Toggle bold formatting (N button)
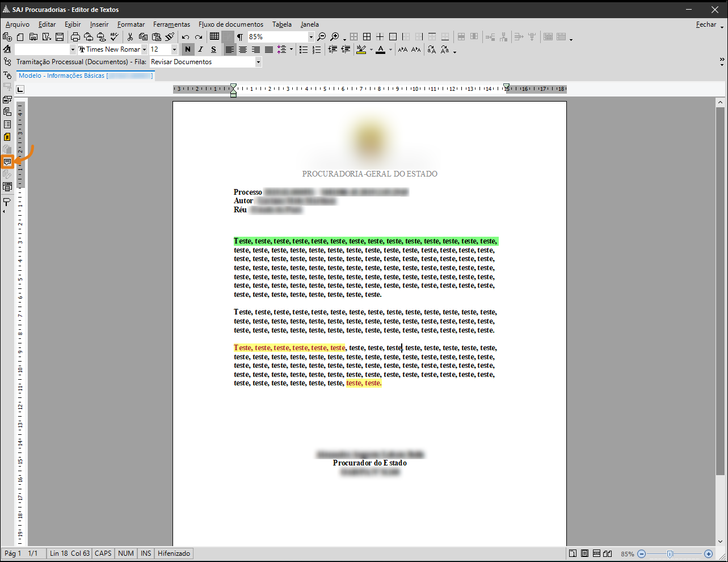Image resolution: width=728 pixels, height=562 pixels. (188, 50)
